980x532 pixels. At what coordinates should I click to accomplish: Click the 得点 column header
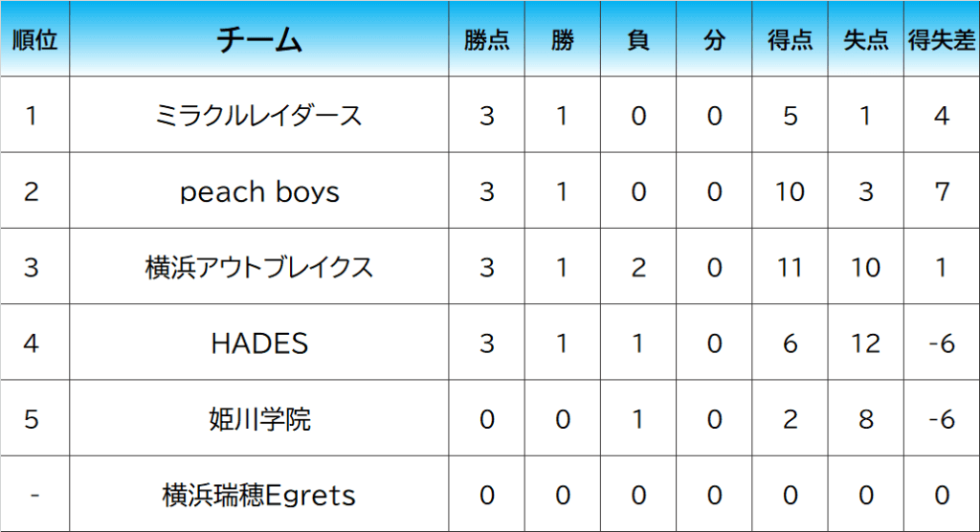pos(790,40)
